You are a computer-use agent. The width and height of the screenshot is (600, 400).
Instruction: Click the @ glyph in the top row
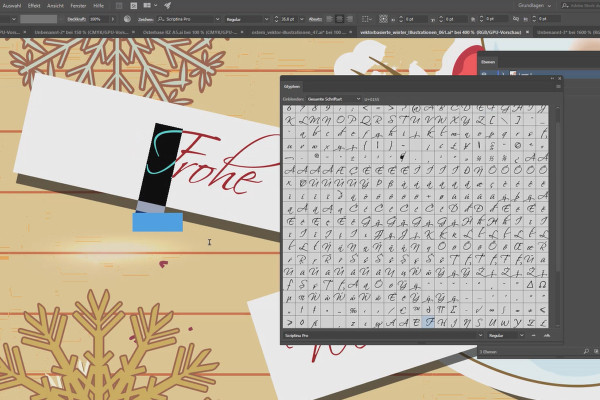pos(416,109)
